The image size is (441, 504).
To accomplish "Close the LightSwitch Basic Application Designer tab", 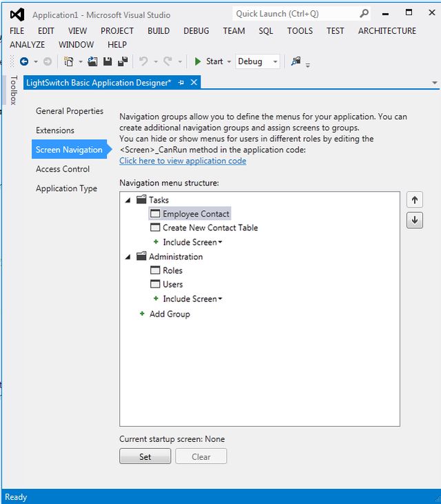I will 194,82.
